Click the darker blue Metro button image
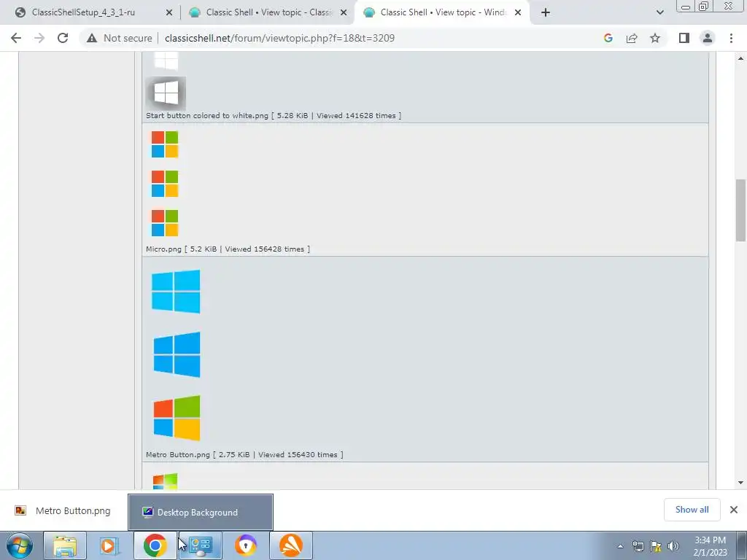The height and width of the screenshot is (560, 747). tap(177, 355)
